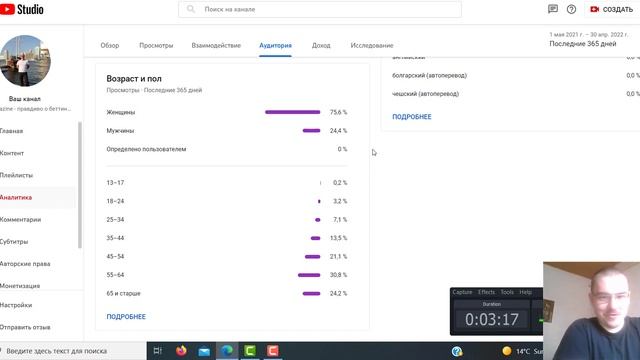Open the green Camtasia taskbar icon
Image resolution: width=640 pixels, height=360 pixels.
tap(250, 351)
